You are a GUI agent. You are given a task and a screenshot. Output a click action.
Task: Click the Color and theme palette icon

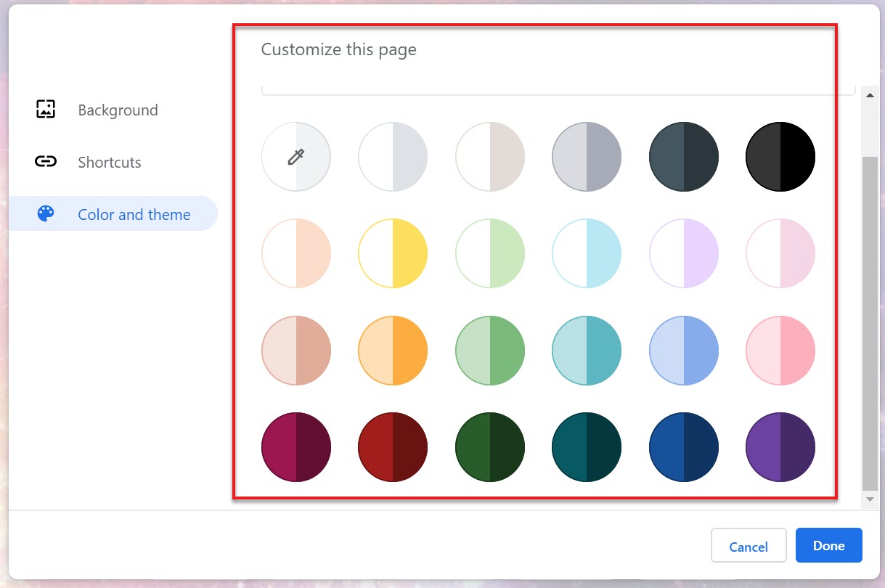[x=46, y=214]
